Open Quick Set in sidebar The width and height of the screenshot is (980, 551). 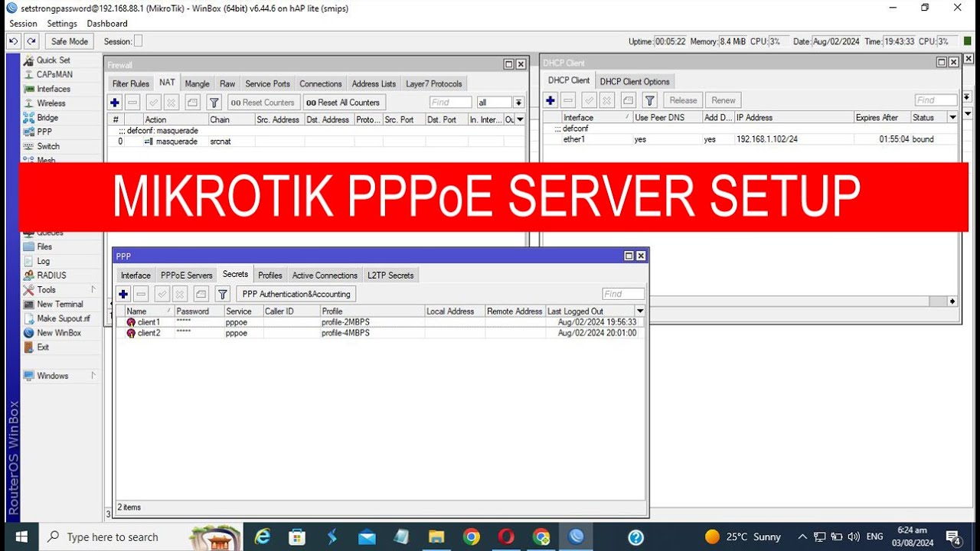[x=54, y=60]
